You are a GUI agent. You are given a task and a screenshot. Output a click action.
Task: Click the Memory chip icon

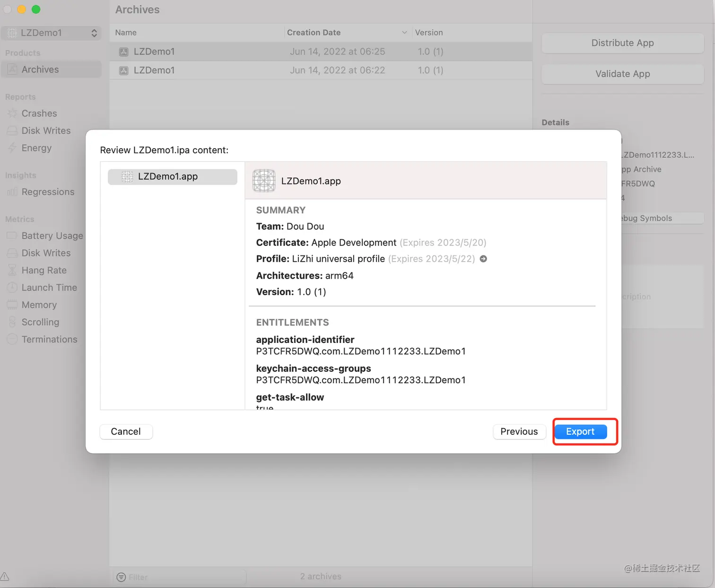coord(12,305)
